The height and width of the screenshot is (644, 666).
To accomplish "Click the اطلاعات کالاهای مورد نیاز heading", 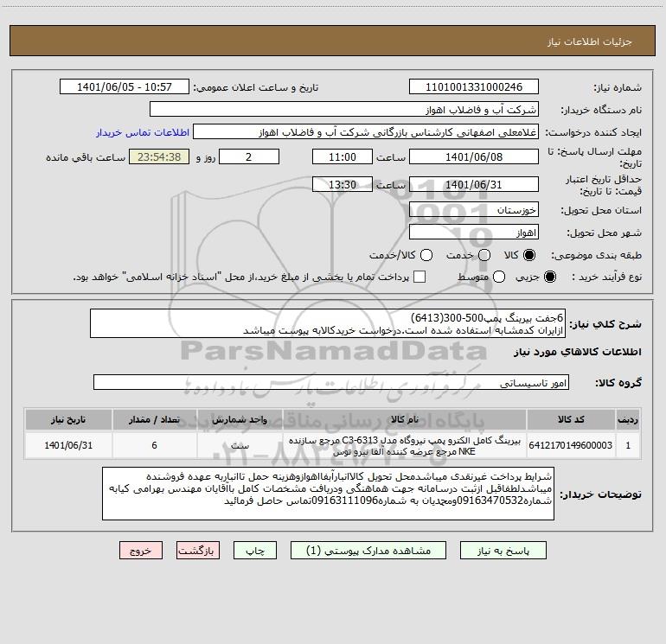I will click(578, 352).
